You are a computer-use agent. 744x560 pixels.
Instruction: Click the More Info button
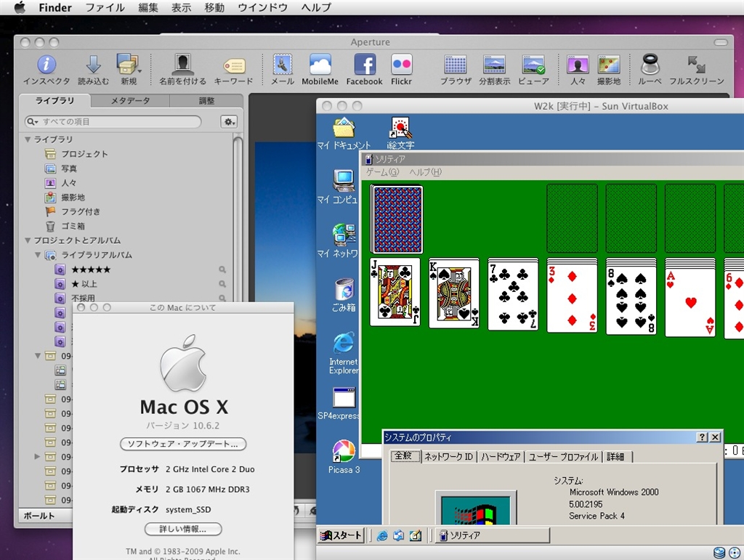[183, 529]
